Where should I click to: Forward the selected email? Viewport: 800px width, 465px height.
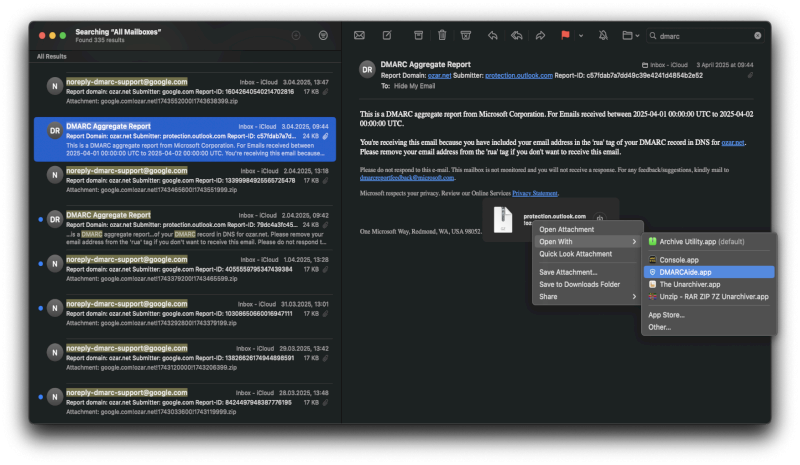coord(540,35)
